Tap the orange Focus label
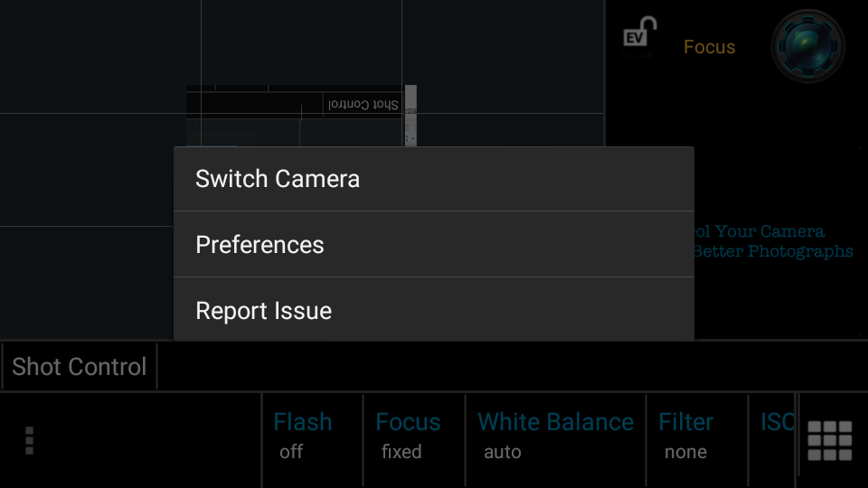Viewport: 868px width, 488px height. coord(709,47)
